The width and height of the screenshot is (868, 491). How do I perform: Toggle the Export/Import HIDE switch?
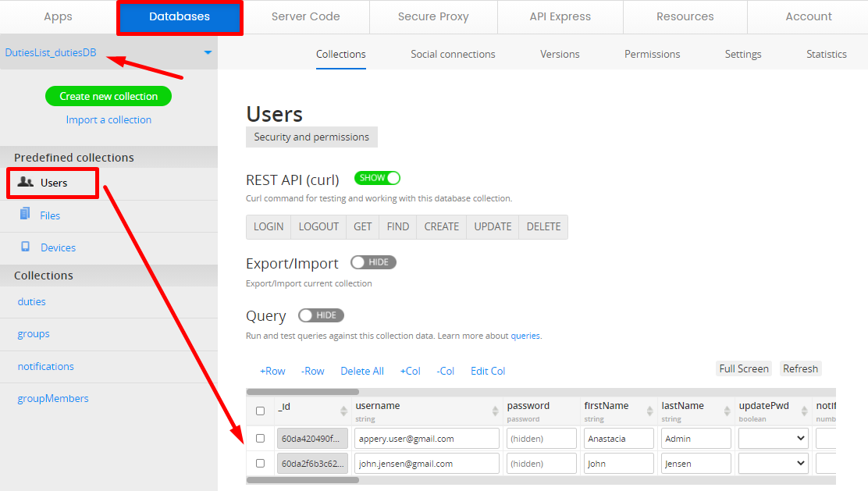(373, 262)
